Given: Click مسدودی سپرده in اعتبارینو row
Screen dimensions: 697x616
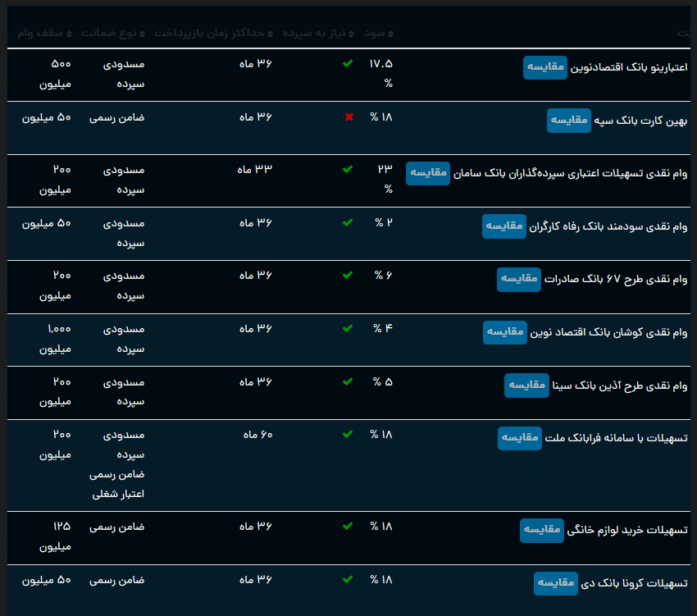Looking at the screenshot, I should pos(124,74).
